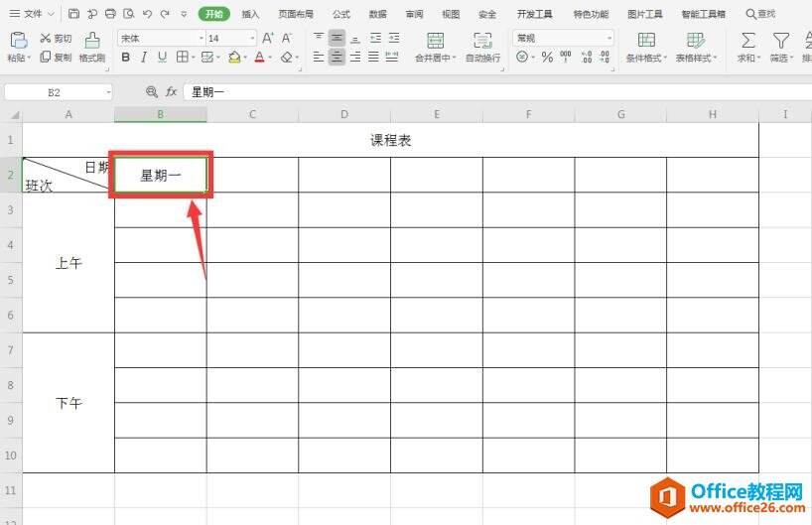Viewport: 812px width, 525px height.
Task: Open the font size dropdown showing 14
Action: click(x=252, y=39)
